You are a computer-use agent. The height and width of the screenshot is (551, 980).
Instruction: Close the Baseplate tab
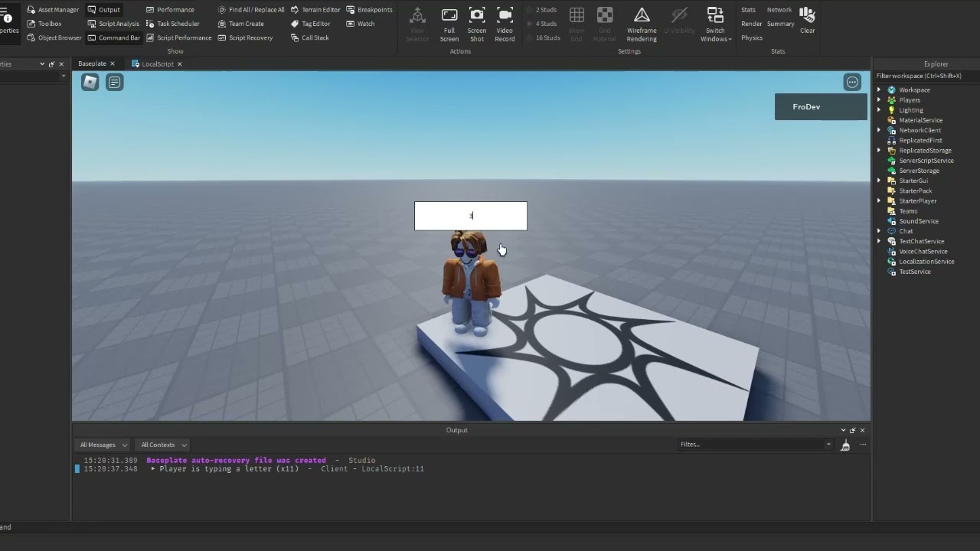click(113, 64)
